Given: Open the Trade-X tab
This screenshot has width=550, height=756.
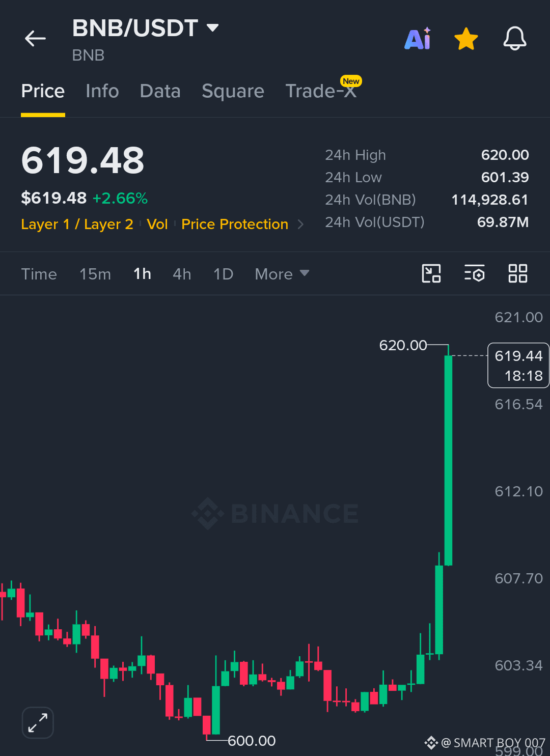Looking at the screenshot, I should (321, 91).
